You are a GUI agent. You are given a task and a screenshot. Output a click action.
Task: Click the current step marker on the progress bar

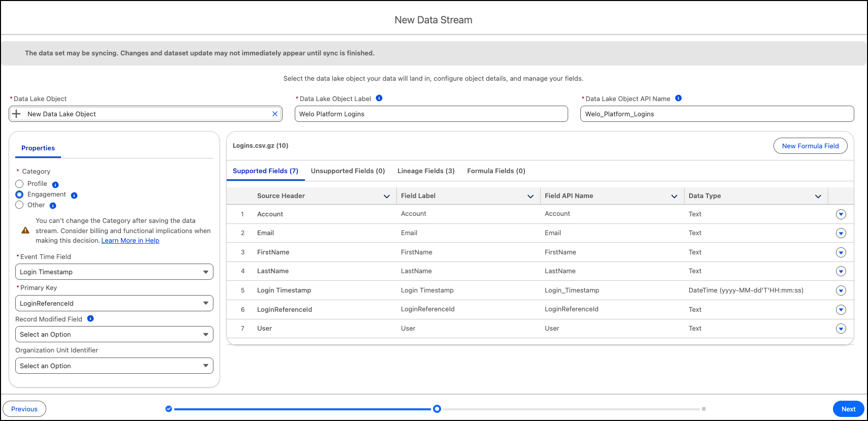tap(437, 409)
